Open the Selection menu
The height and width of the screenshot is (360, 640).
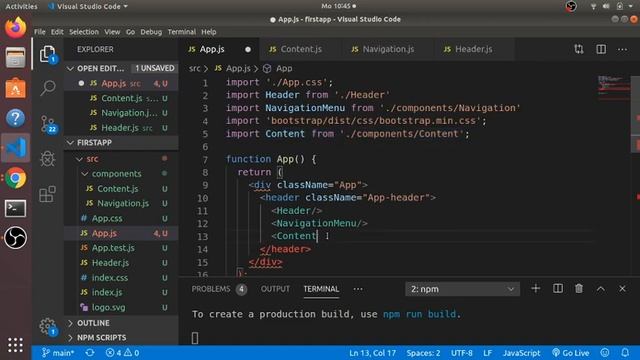pyautogui.click(x=84, y=32)
